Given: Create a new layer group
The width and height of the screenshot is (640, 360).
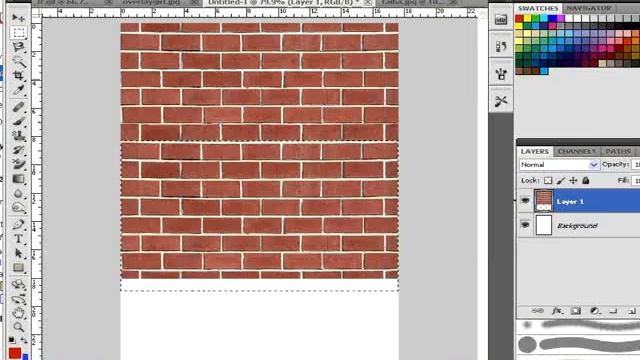Looking at the screenshot, I should [613, 311].
